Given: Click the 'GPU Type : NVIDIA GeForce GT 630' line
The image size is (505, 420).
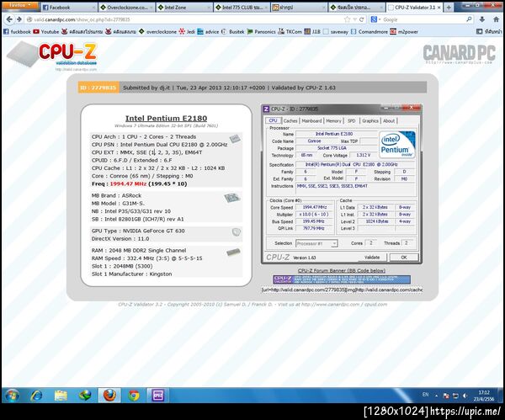Looking at the screenshot, I should pyautogui.click(x=138, y=231).
